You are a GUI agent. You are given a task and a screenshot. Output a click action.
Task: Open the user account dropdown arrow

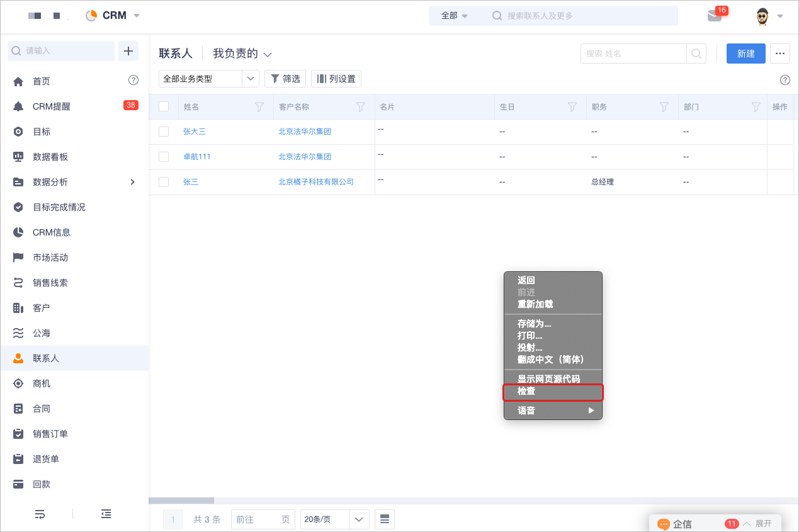[x=780, y=16]
